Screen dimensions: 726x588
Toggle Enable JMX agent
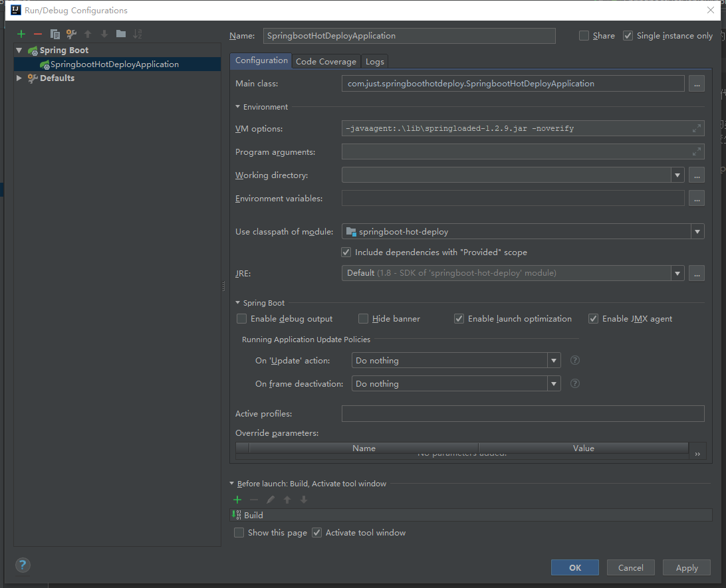[x=593, y=319]
